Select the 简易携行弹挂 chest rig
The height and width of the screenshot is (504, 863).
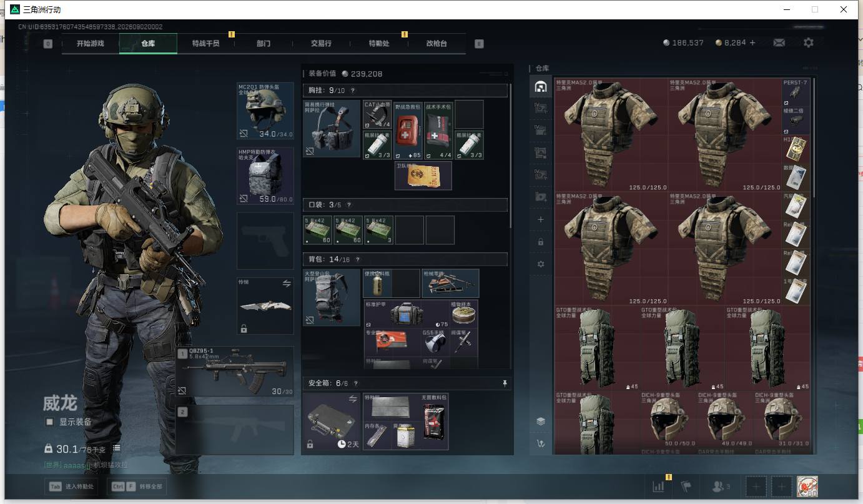[x=332, y=129]
